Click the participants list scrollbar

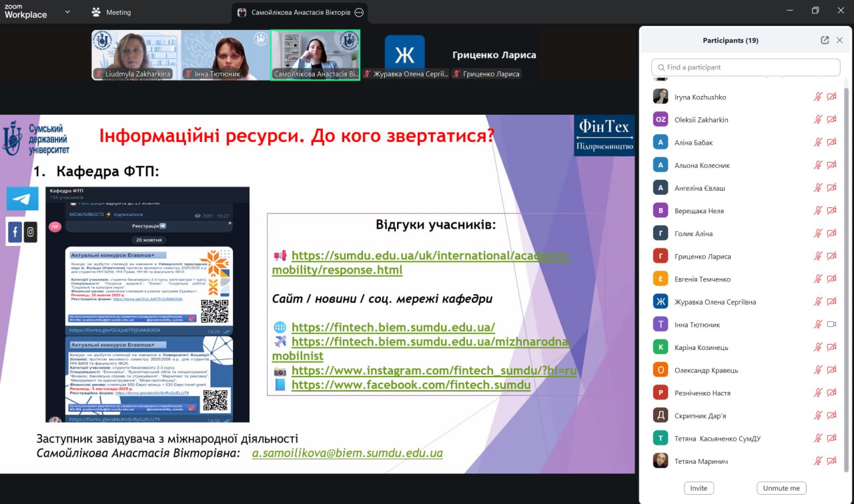tap(847, 267)
